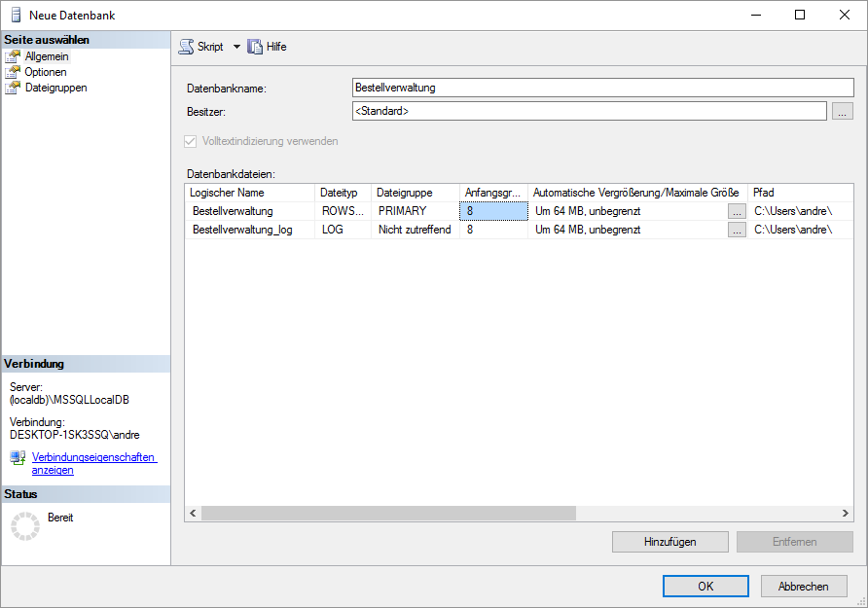
Task: Select the PRIMARY Dateigruppe cell
Action: 415,211
